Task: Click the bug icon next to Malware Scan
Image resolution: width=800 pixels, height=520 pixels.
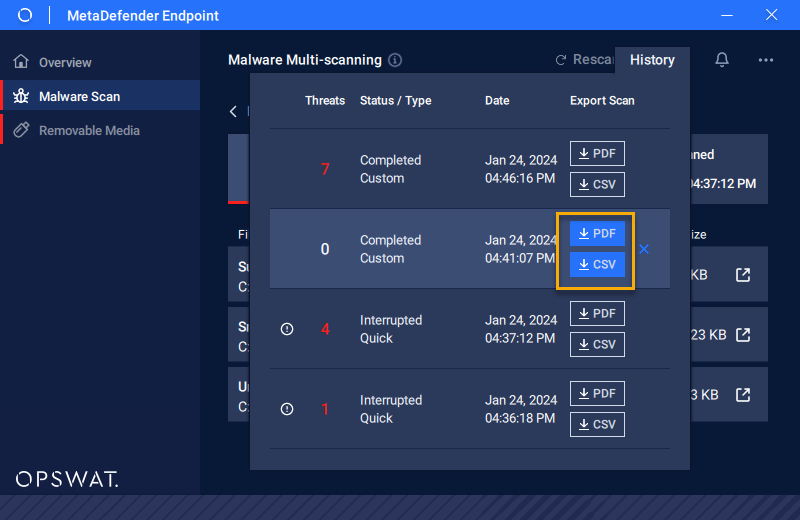Action: click(21, 96)
